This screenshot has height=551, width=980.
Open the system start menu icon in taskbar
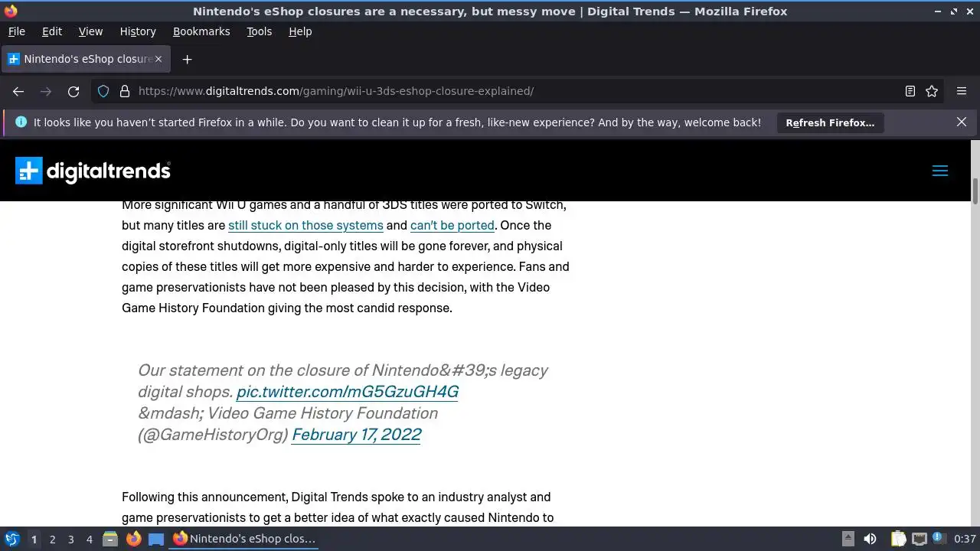pos(11,539)
